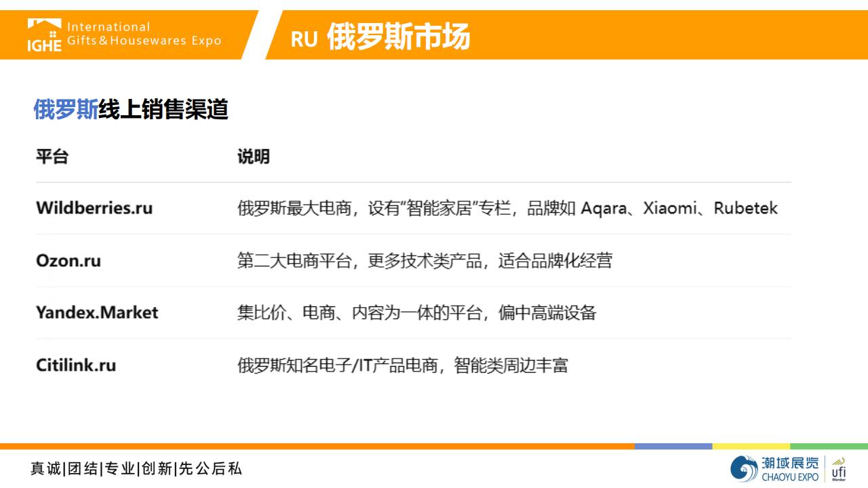Click the '说明' column header
Screen dimensions: 868x488
(254, 157)
